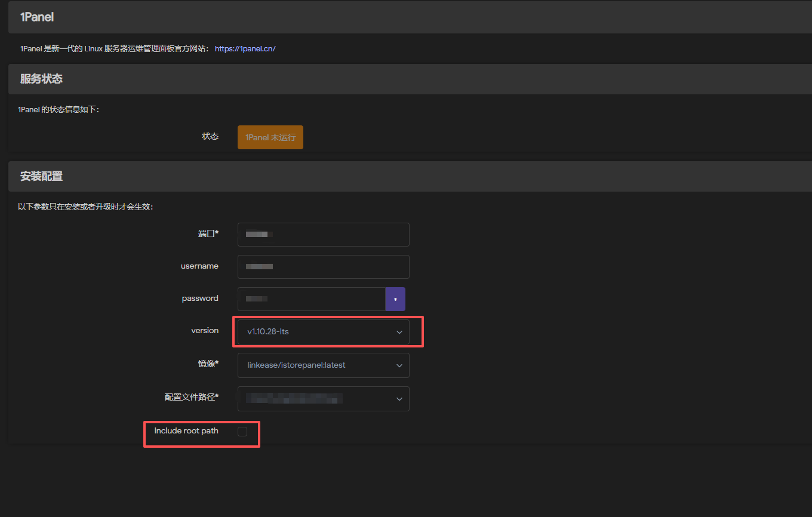Enable the Include root path checkbox
This screenshot has width=812, height=517.
point(242,432)
